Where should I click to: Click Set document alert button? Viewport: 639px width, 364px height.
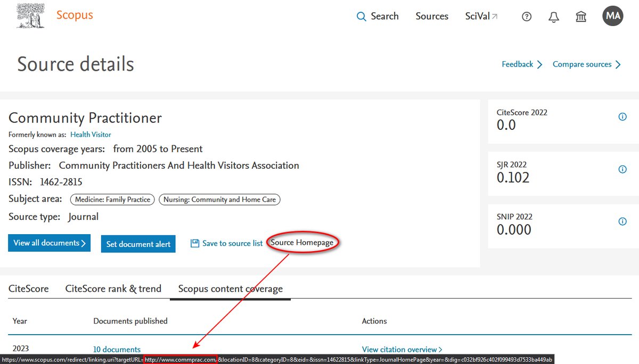pos(138,244)
